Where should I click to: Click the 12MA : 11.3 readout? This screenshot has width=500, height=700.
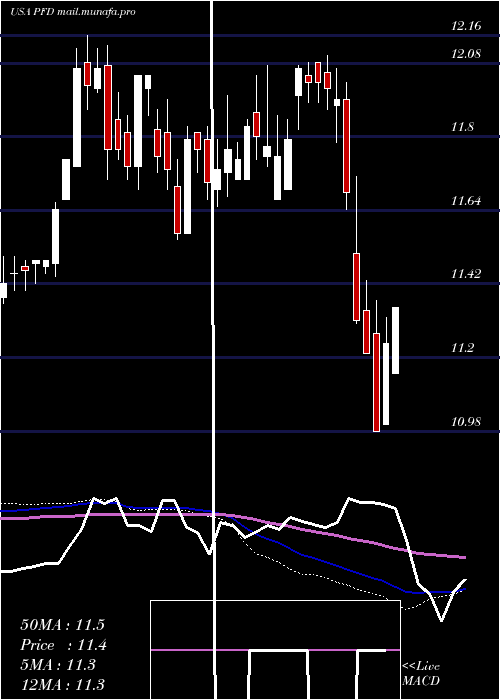[62, 684]
